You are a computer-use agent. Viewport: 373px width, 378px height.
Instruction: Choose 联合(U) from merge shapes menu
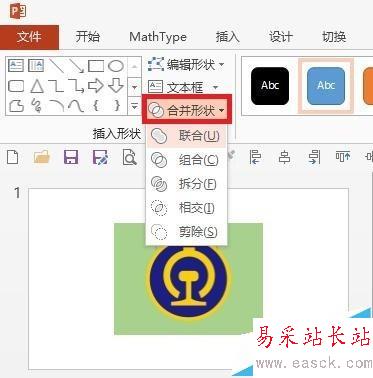(x=187, y=136)
